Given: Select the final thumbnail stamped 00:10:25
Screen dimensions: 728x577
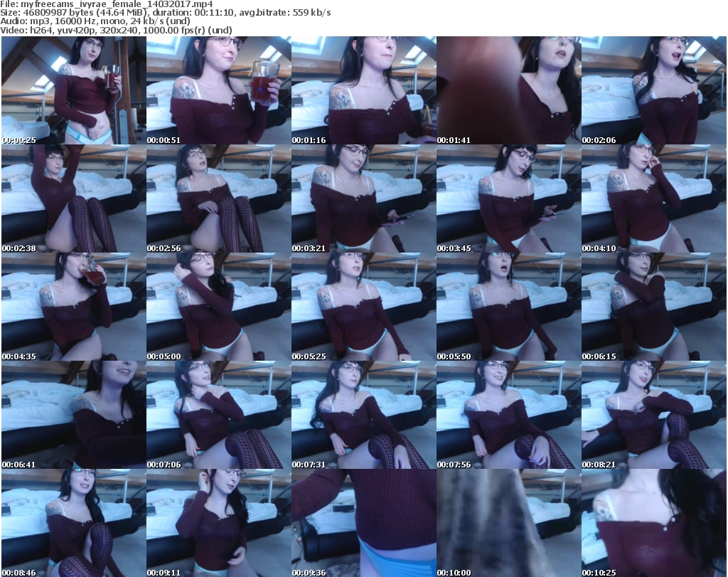Looking at the screenshot, I should (653, 523).
